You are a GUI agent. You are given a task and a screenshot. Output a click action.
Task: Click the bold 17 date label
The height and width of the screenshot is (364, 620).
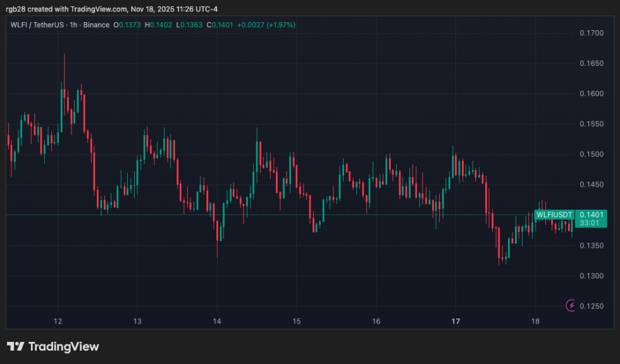pyautogui.click(x=456, y=321)
